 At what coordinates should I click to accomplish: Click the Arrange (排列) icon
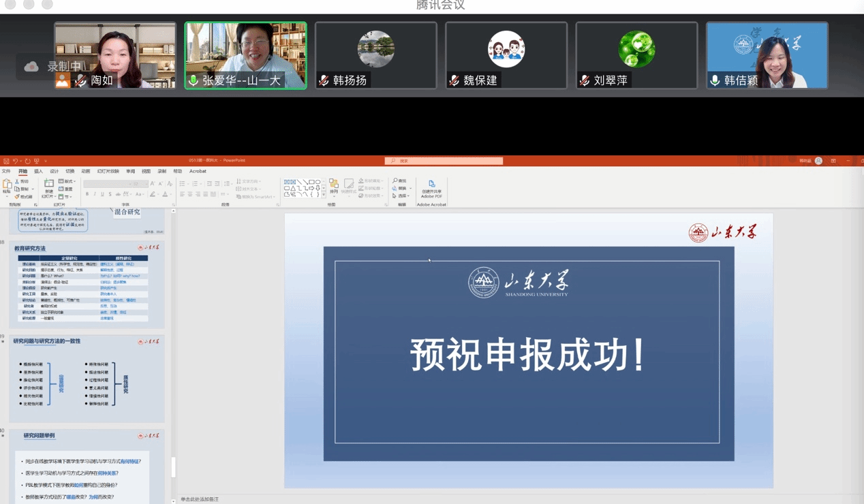[334, 185]
